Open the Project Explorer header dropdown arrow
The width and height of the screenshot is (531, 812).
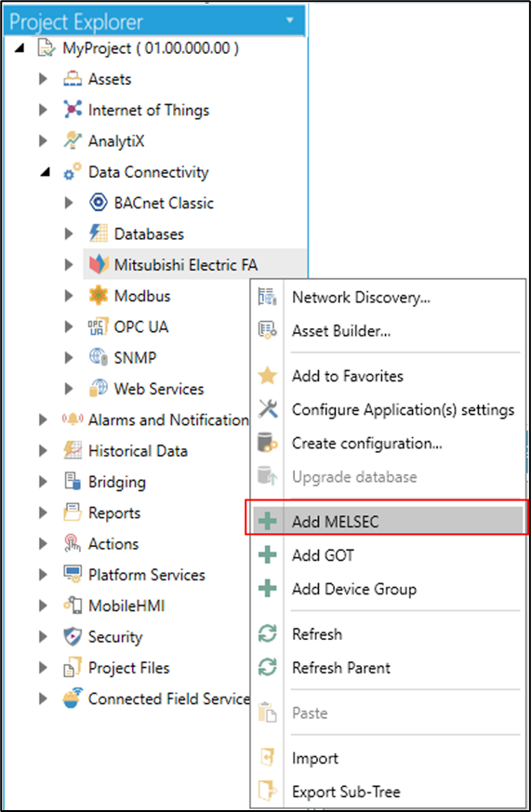click(x=290, y=20)
